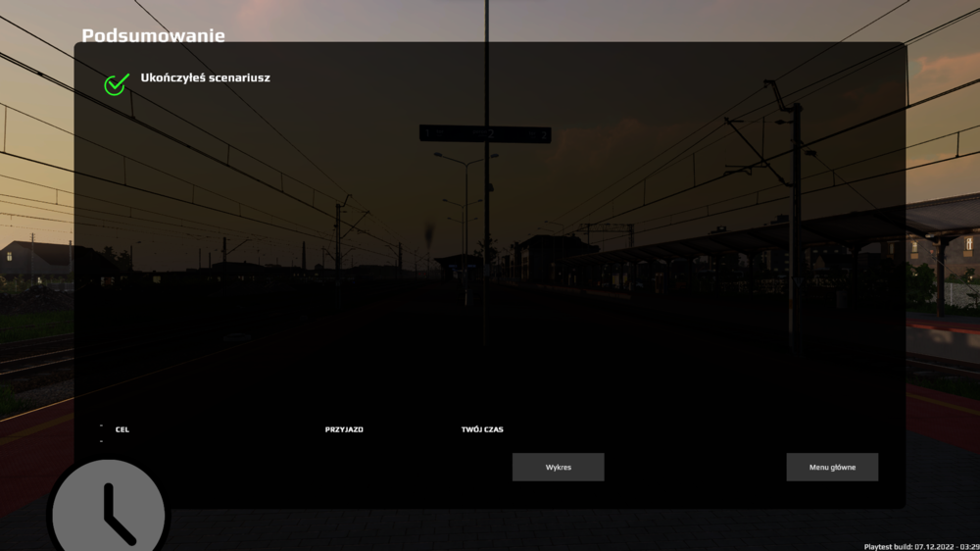Click the Podsumowanie title
Viewport: 980px width, 551px height.
(x=153, y=35)
